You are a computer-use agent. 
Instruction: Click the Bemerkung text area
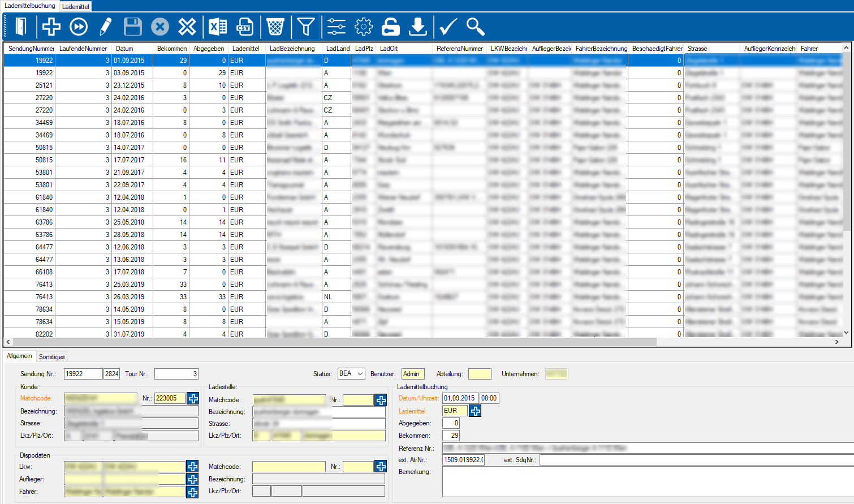coord(648,481)
